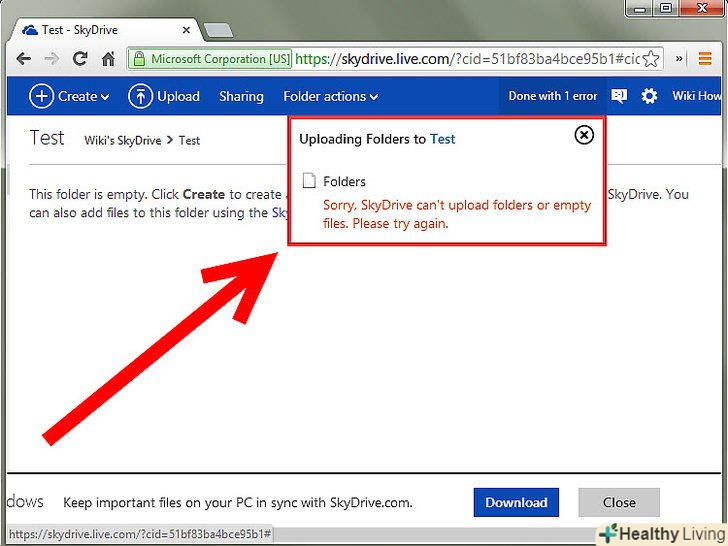728x546 pixels.
Task: Follow the Test link in upload popup
Action: click(442, 139)
